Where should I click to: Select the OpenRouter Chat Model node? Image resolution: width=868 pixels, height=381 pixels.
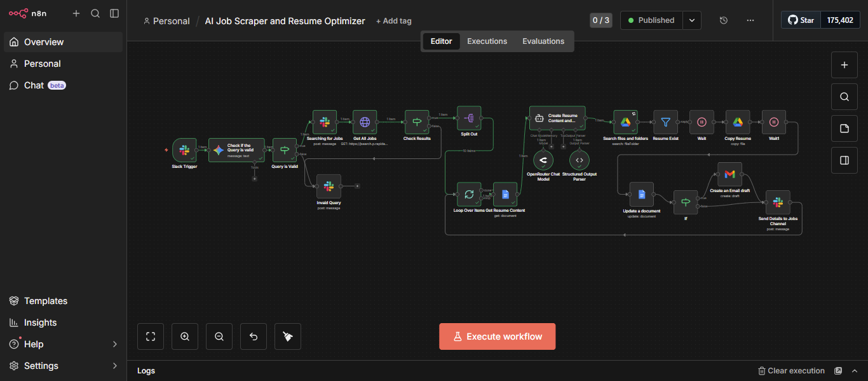543,159
